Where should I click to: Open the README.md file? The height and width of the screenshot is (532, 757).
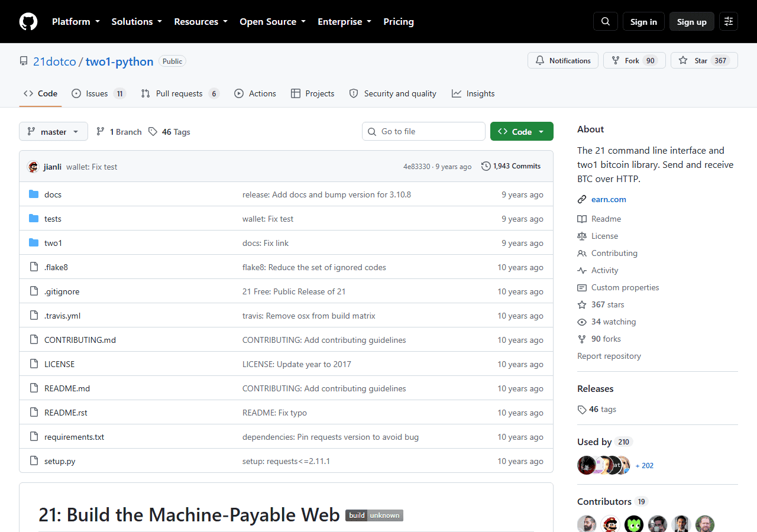pyautogui.click(x=67, y=388)
